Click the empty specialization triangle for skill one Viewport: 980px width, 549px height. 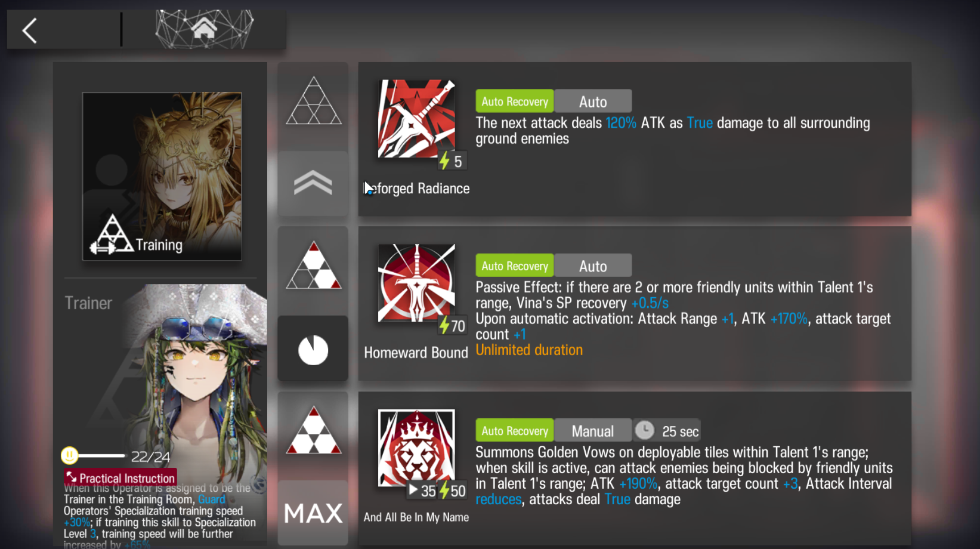(x=313, y=101)
